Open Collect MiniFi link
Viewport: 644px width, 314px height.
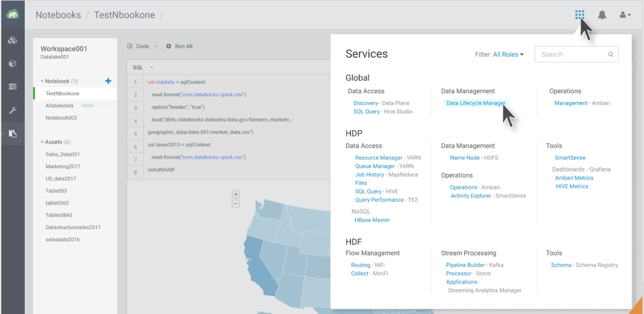359,273
